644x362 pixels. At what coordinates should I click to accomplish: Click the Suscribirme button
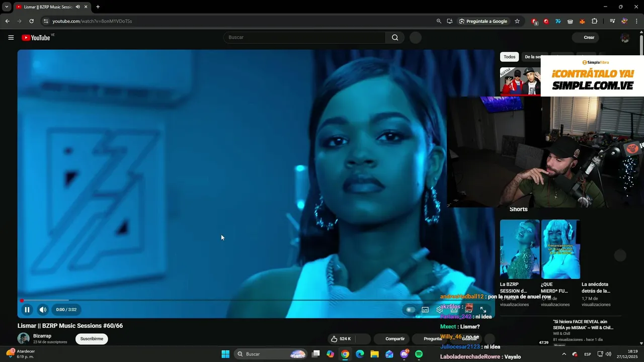(92, 339)
